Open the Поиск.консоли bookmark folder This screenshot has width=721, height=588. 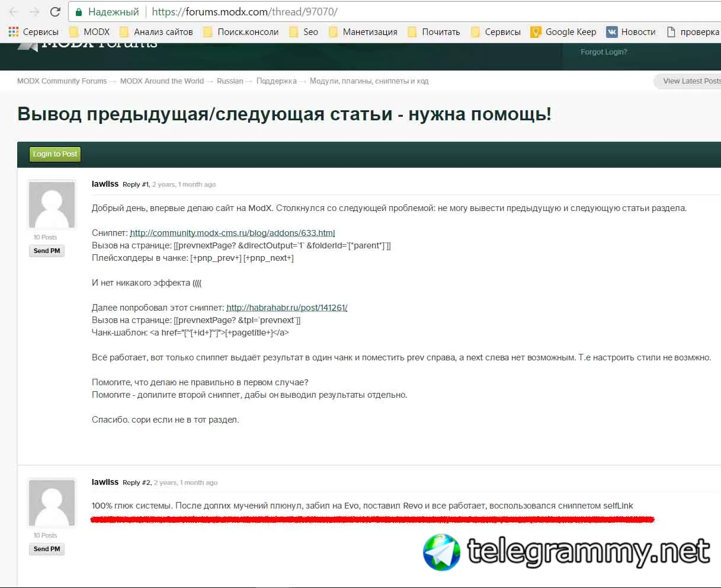coord(241,32)
